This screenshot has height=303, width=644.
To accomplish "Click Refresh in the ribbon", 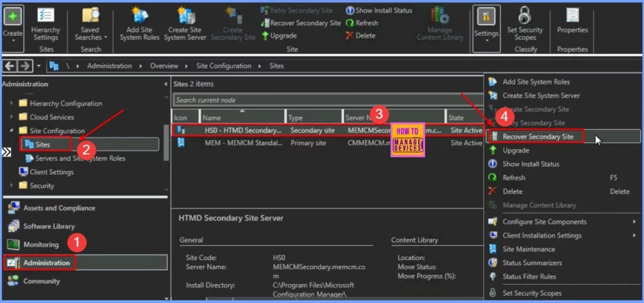I will 362,23.
